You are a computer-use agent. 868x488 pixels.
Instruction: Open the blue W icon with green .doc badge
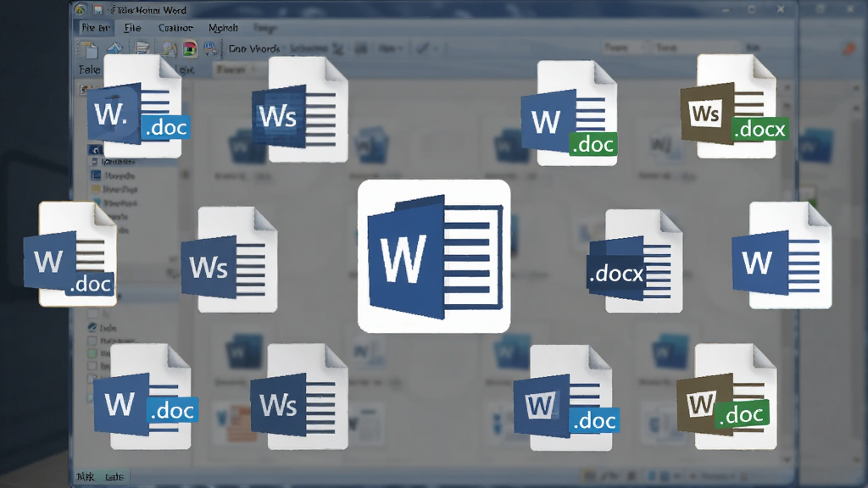(570, 114)
